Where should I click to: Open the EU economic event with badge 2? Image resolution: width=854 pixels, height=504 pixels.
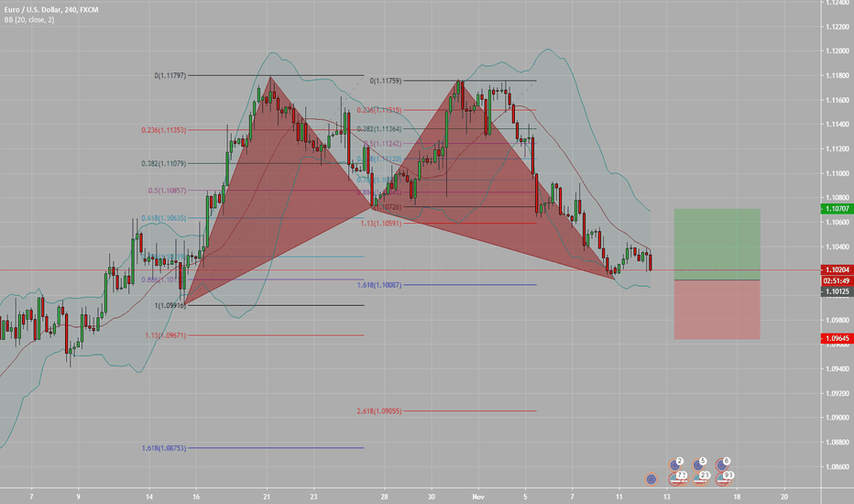[675, 465]
